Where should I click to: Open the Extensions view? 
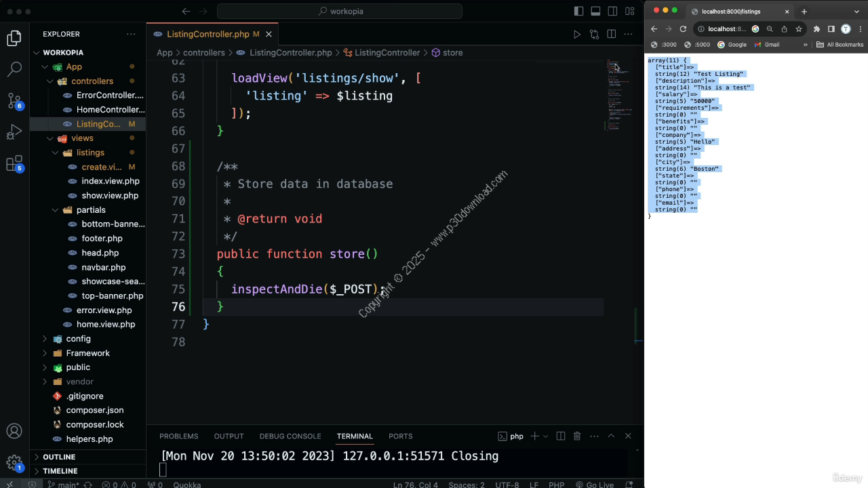[14, 164]
